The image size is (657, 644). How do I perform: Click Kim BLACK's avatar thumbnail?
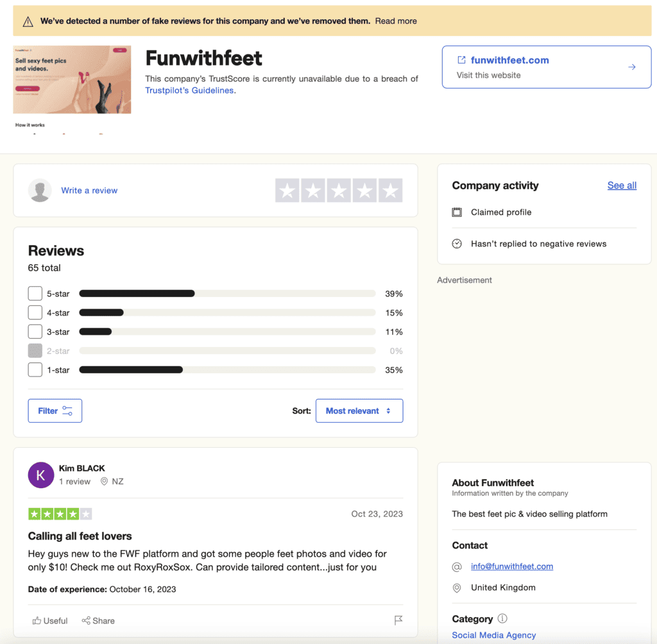[x=40, y=475]
